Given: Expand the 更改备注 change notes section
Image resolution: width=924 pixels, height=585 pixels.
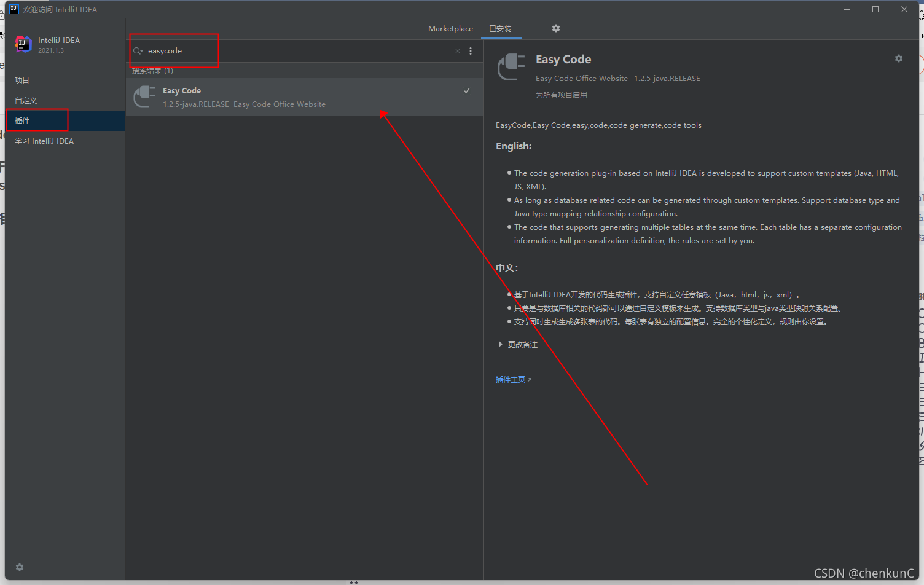Looking at the screenshot, I should coord(519,345).
